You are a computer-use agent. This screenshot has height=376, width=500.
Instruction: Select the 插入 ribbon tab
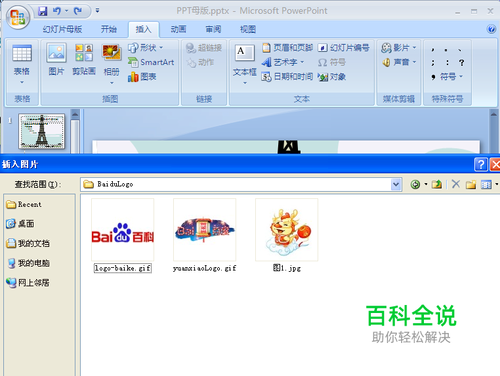click(143, 29)
